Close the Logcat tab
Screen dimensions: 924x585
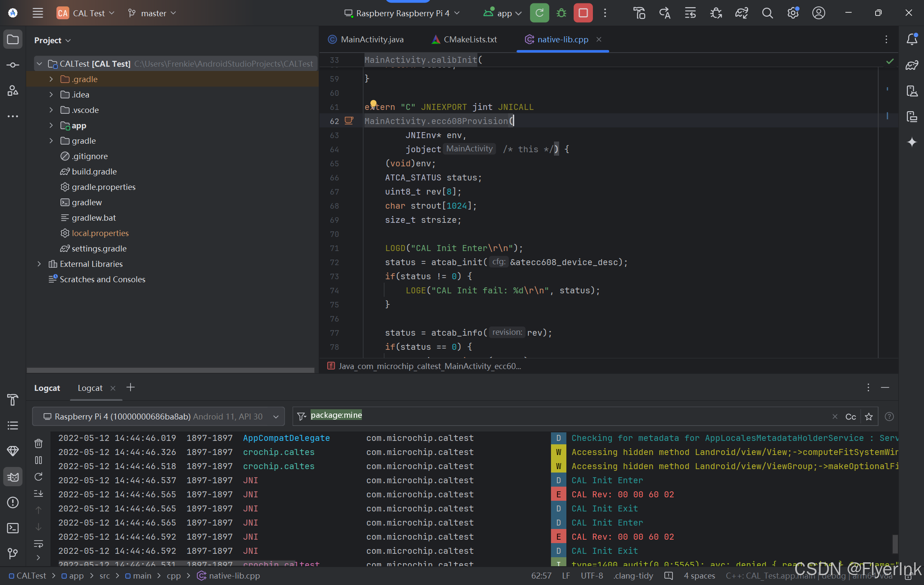[x=113, y=388]
